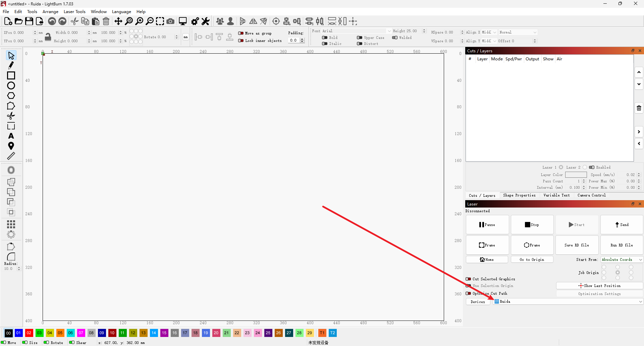Open the Start From dropdown
This screenshot has width=644, height=346.
click(x=622, y=259)
